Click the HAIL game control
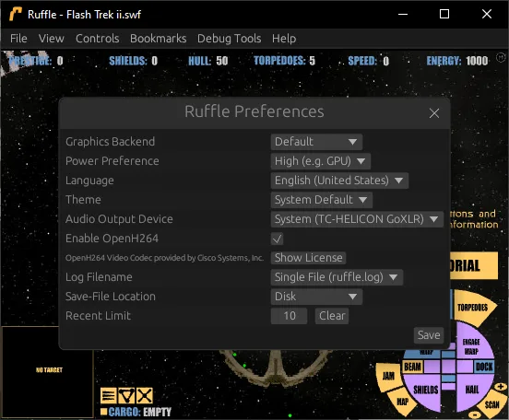This screenshot has height=420, width=509. 472,390
